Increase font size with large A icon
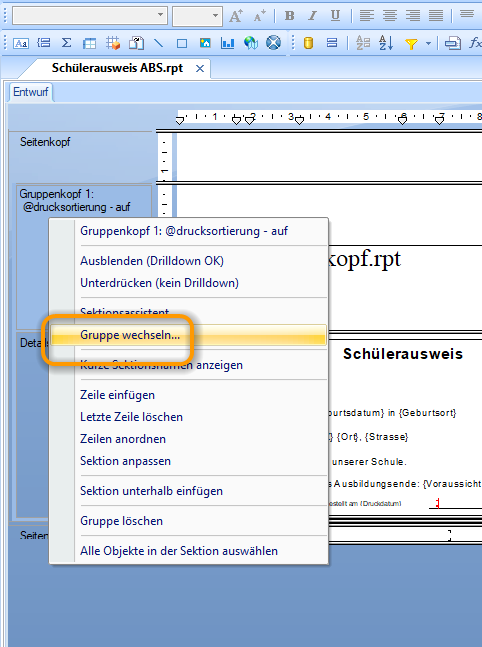The height and width of the screenshot is (647, 482). click(236, 16)
